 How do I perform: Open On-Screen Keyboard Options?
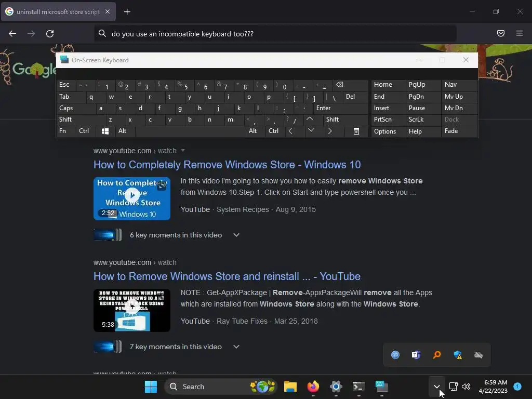coord(389,131)
